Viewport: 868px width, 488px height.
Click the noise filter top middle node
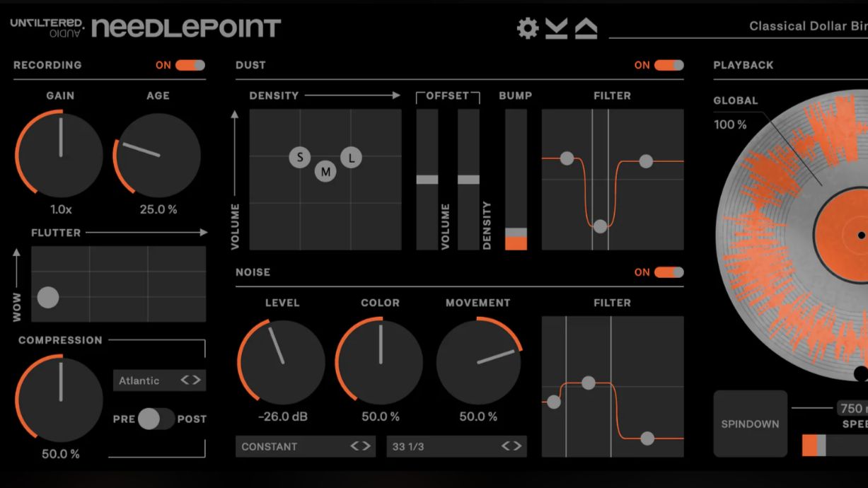(589, 383)
